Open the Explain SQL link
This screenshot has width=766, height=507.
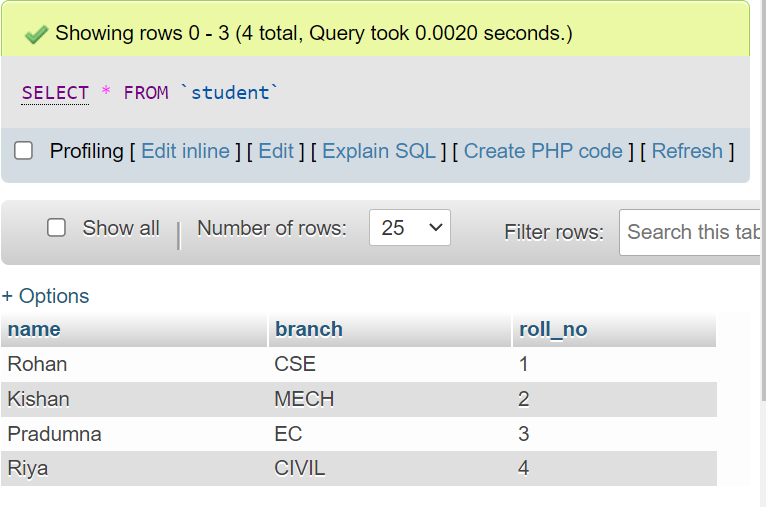379,151
